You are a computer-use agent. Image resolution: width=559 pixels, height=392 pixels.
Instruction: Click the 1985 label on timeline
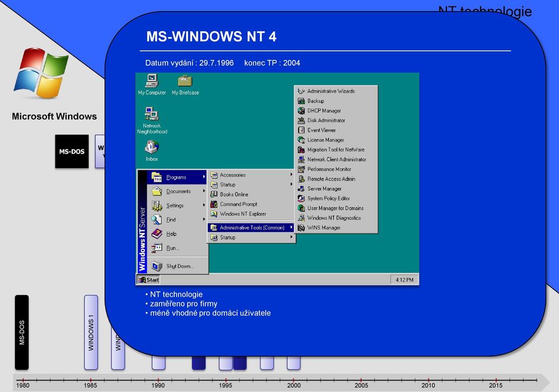tap(90, 386)
